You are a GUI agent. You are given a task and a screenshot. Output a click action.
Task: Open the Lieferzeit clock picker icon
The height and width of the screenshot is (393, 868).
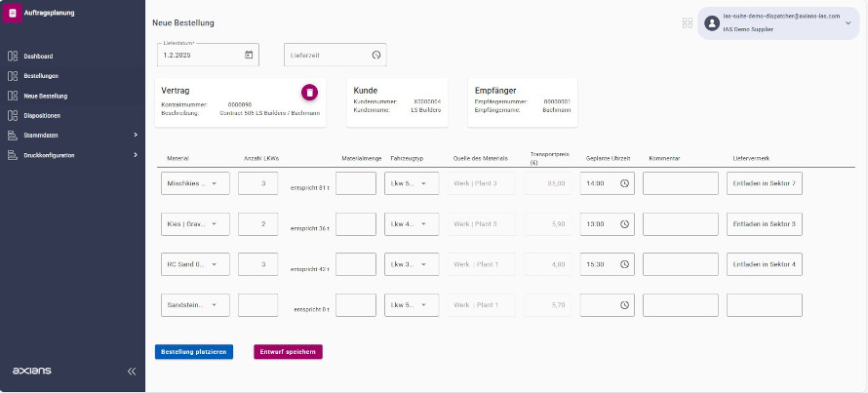click(376, 55)
